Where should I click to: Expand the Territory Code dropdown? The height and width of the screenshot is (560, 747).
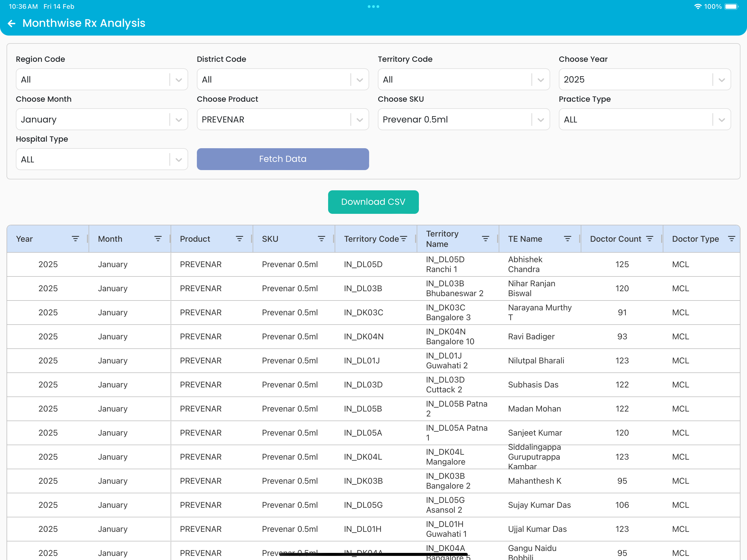464,79
